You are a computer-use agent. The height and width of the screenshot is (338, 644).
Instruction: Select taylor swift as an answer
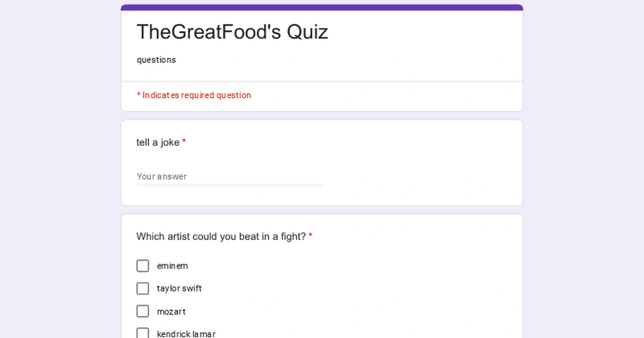click(x=143, y=288)
